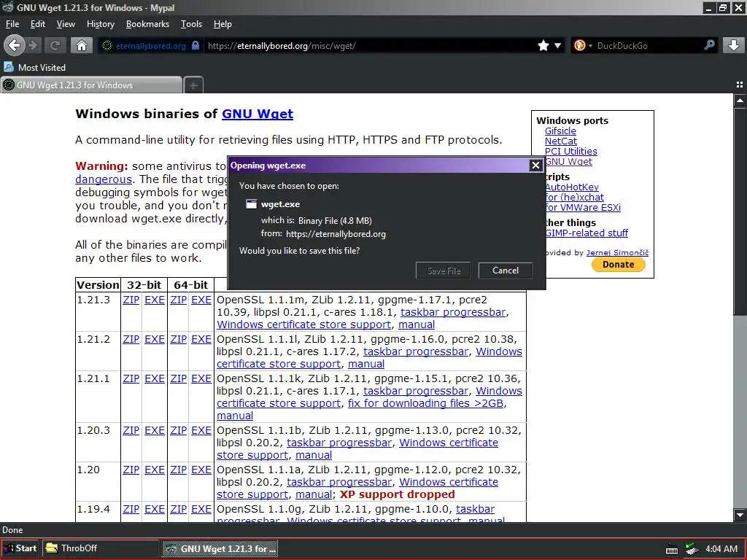
Task: Open GIMP-related stuff link
Action: 587,233
